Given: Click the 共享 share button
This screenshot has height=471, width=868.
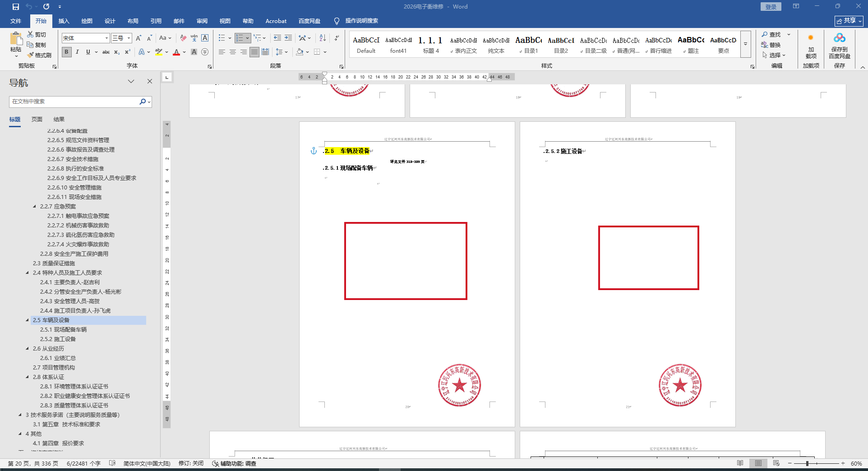Looking at the screenshot, I should tap(849, 21).
